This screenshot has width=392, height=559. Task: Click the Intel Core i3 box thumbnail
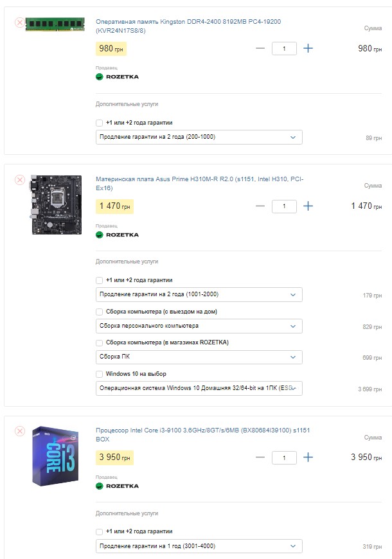pyautogui.click(x=55, y=456)
